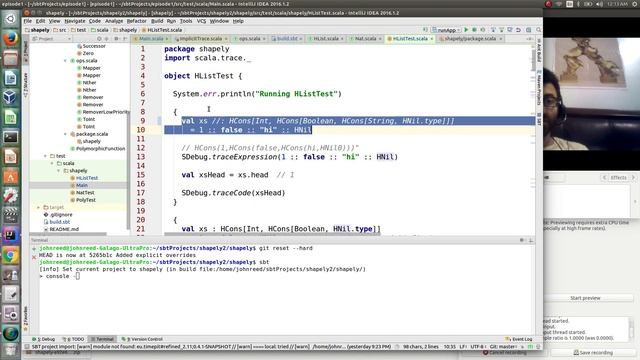Screen dimensions: 640x360
Task: Switch to the ImplicitTrace.scala tab
Action: [200, 39]
